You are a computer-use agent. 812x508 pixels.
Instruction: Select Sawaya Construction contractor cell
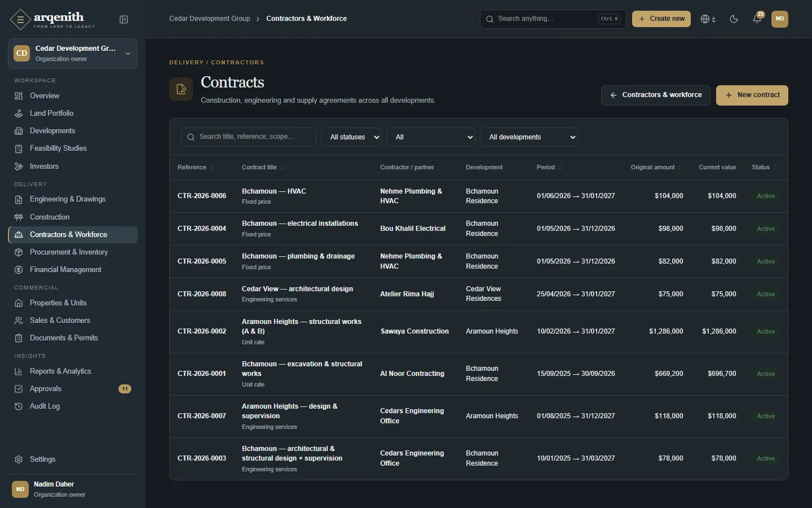(x=414, y=331)
